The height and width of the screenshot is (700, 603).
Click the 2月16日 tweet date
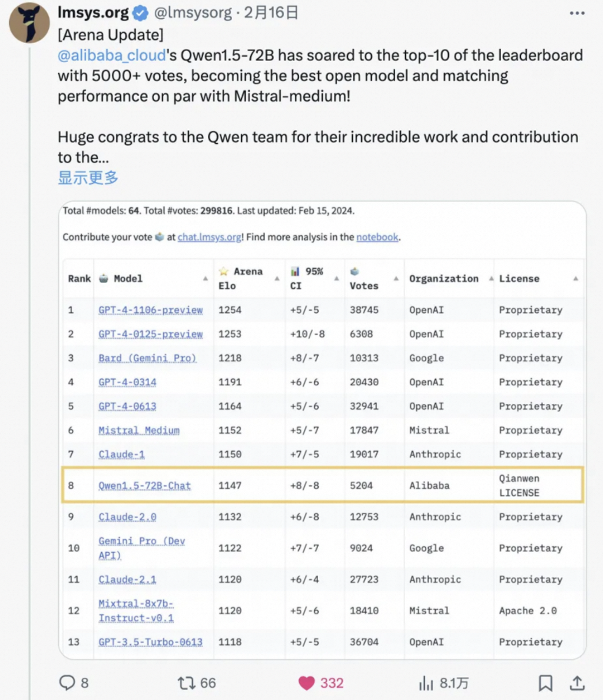coord(271,13)
